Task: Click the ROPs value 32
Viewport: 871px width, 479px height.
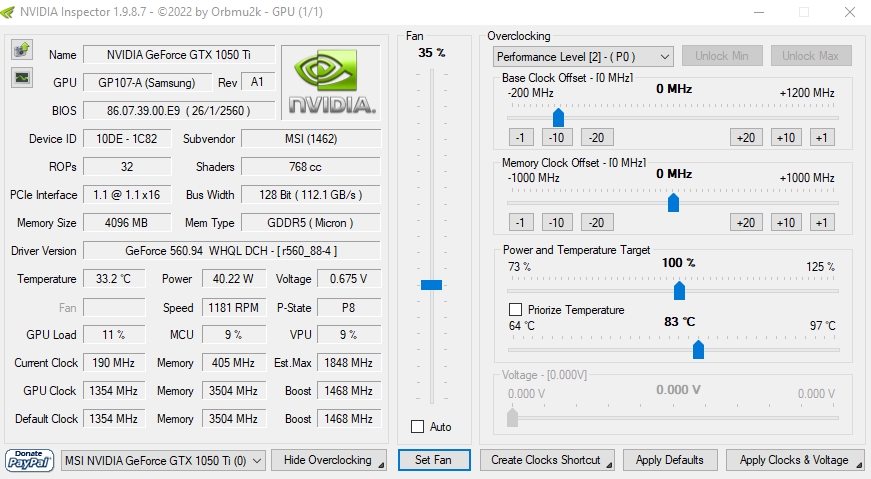Action: [x=127, y=167]
